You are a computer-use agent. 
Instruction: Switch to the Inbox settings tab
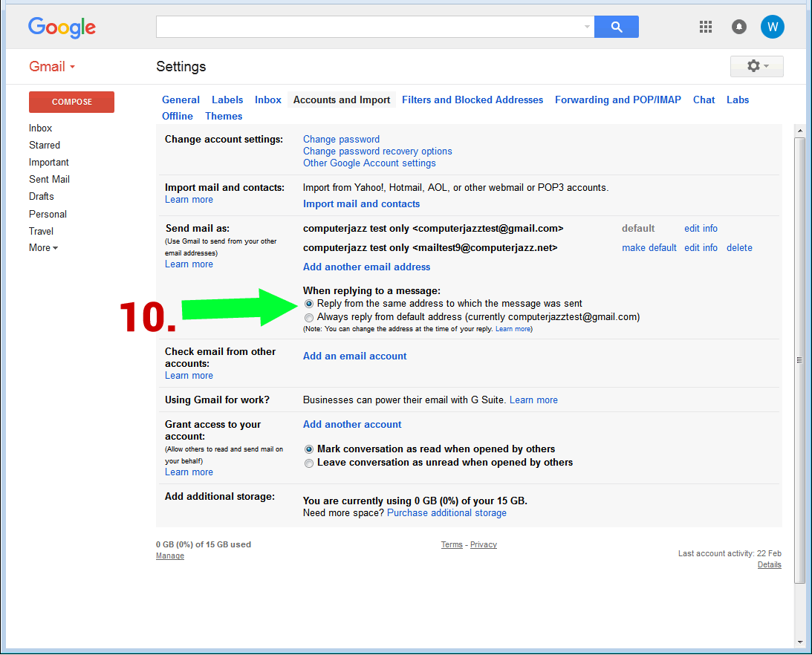(x=267, y=100)
